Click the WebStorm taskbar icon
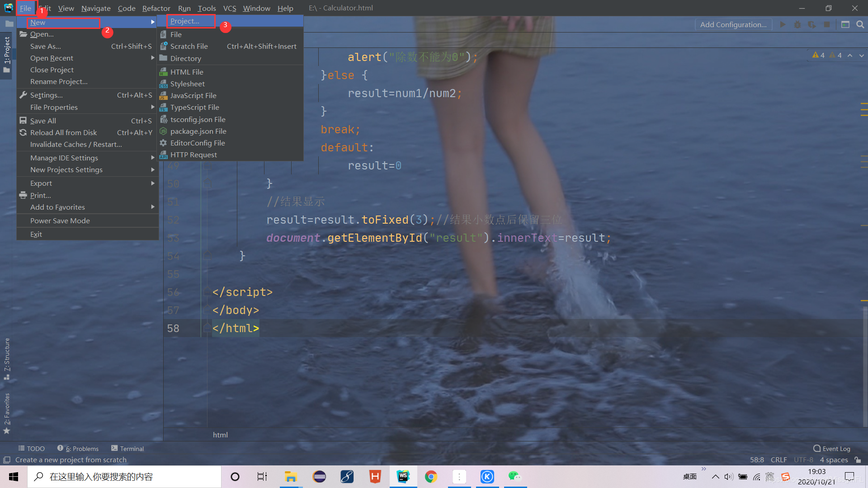The width and height of the screenshot is (868, 488). [403, 476]
